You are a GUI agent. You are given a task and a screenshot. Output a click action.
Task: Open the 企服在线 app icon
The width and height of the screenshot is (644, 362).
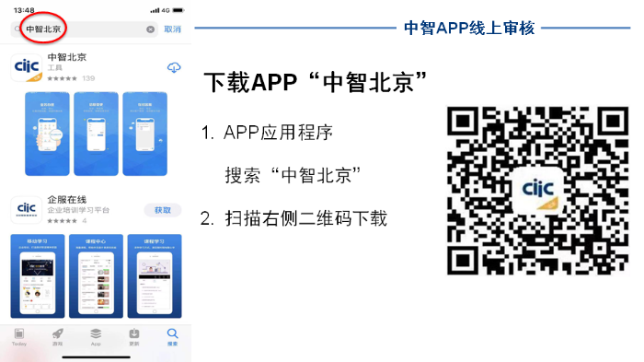click(27, 209)
